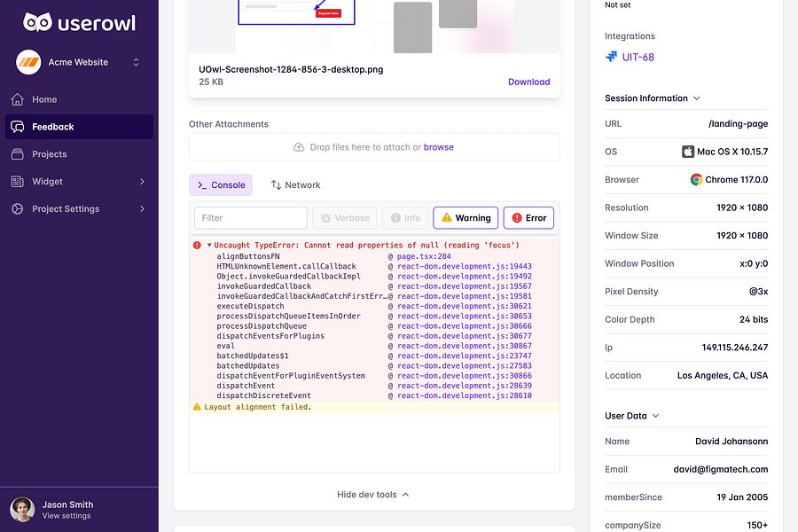Switch to the Console tab
Viewport: 798px width, 532px height.
(221, 184)
